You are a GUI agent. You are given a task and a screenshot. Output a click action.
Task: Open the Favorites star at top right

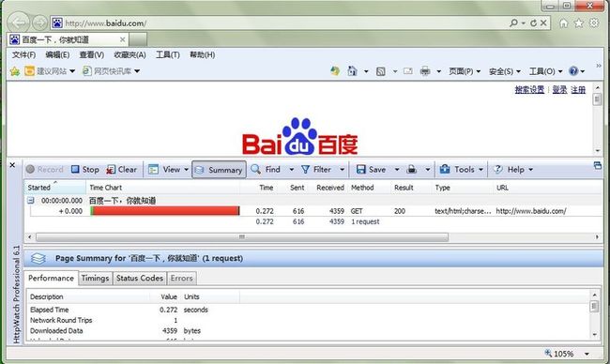click(x=578, y=23)
